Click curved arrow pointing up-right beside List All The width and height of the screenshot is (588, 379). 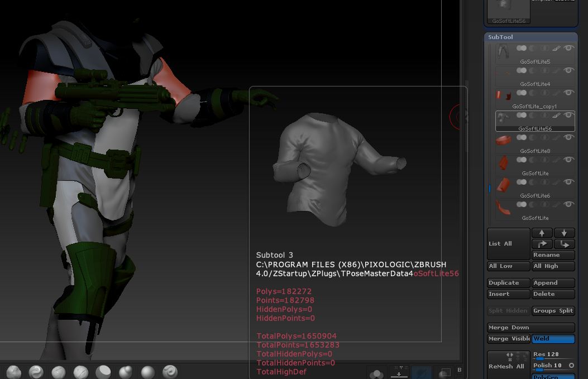(542, 244)
